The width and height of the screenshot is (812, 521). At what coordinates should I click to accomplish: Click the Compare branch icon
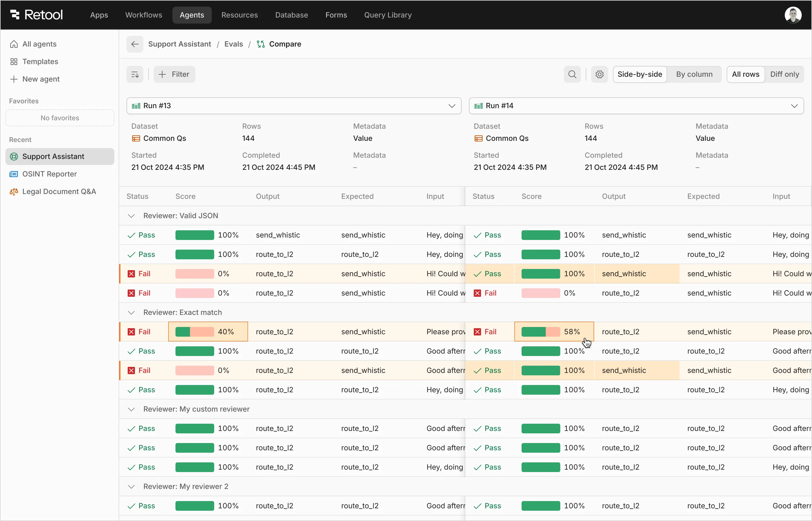tap(260, 44)
